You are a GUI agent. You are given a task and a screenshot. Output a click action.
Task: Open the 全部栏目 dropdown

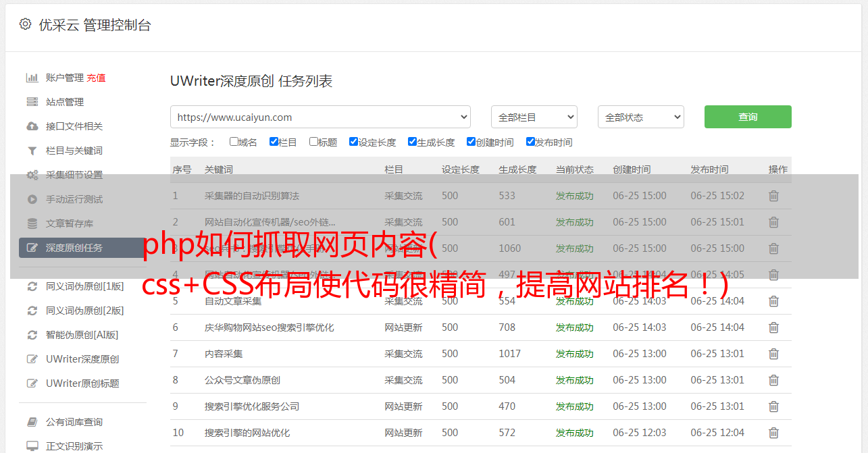point(534,117)
